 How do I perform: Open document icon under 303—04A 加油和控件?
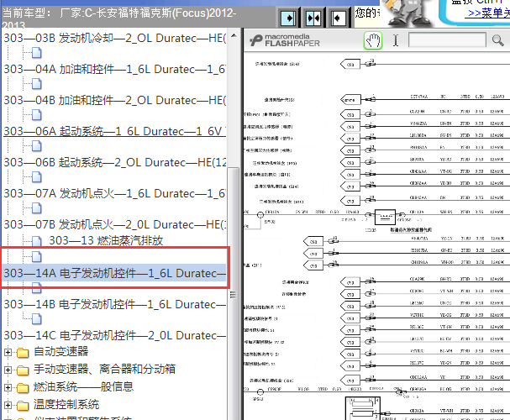pos(36,84)
